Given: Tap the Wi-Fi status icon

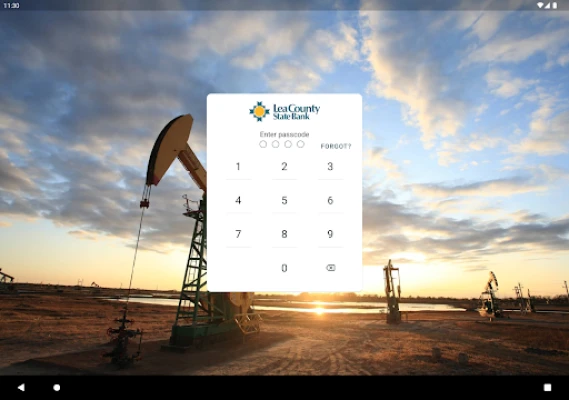Looking at the screenshot, I should [540, 5].
